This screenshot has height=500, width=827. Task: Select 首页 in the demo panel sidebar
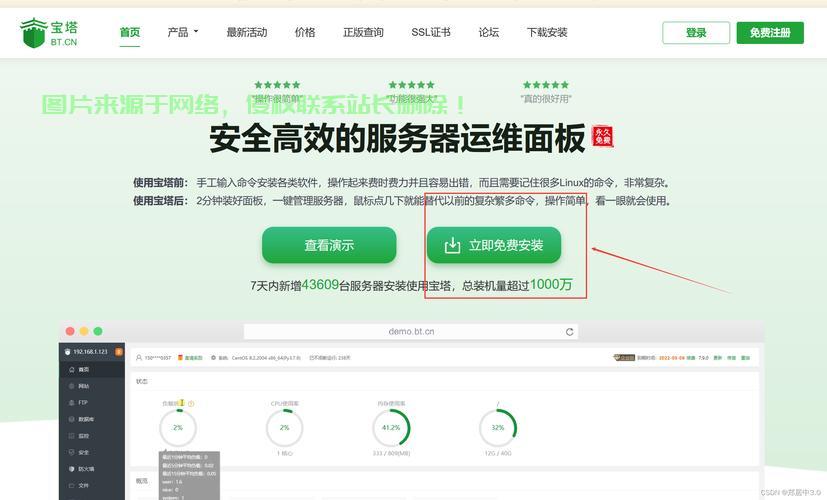(92, 370)
